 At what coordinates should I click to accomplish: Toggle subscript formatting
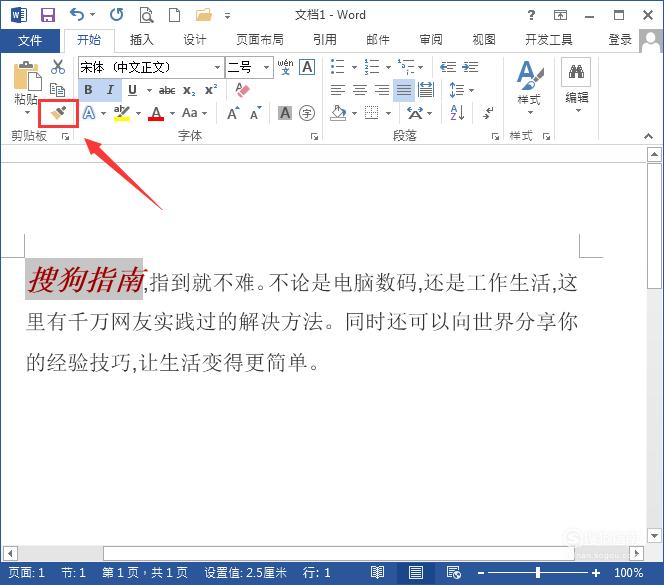tap(189, 90)
